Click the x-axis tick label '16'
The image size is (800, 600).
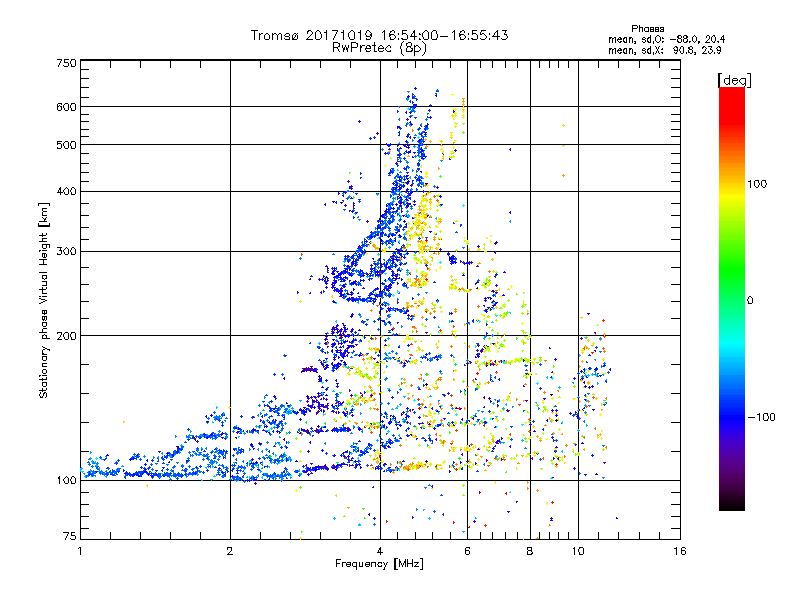click(x=680, y=551)
